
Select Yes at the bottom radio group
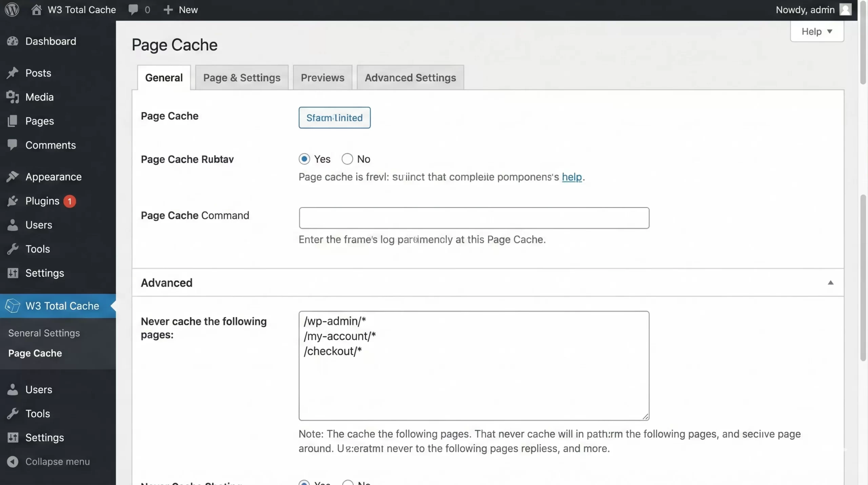(304, 483)
